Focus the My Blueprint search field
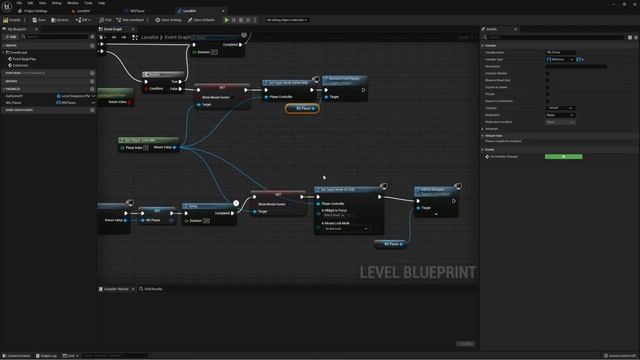This screenshot has width=640, height=360. point(56,37)
